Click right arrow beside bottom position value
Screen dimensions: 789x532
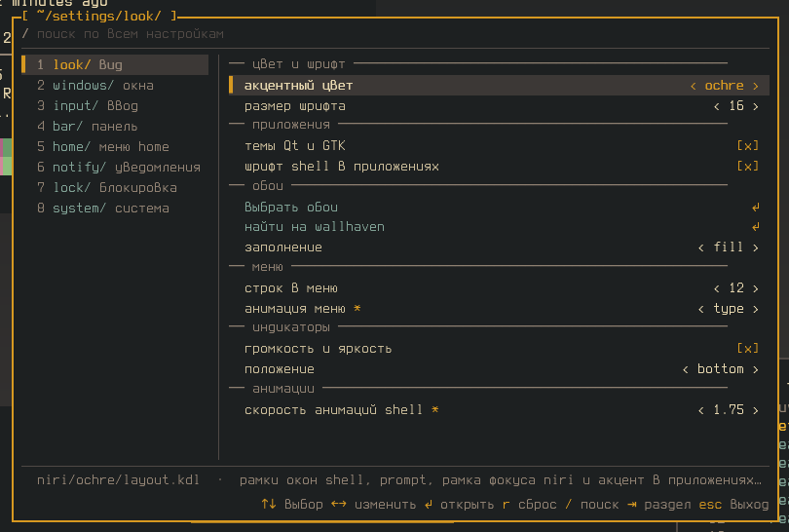coord(755,369)
